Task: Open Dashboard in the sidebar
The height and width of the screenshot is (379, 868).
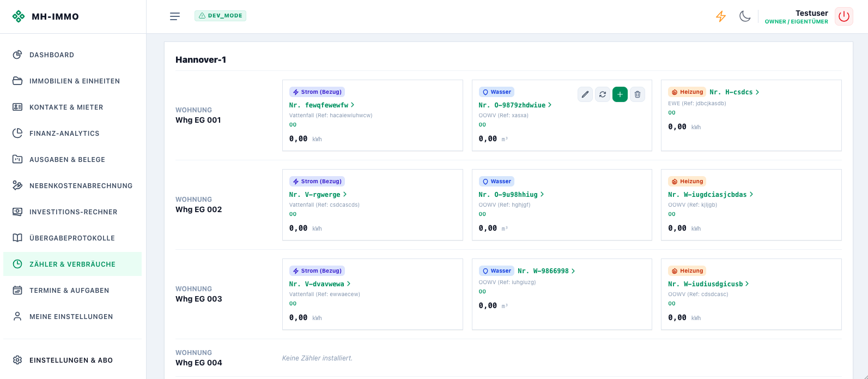Action: tap(72, 55)
